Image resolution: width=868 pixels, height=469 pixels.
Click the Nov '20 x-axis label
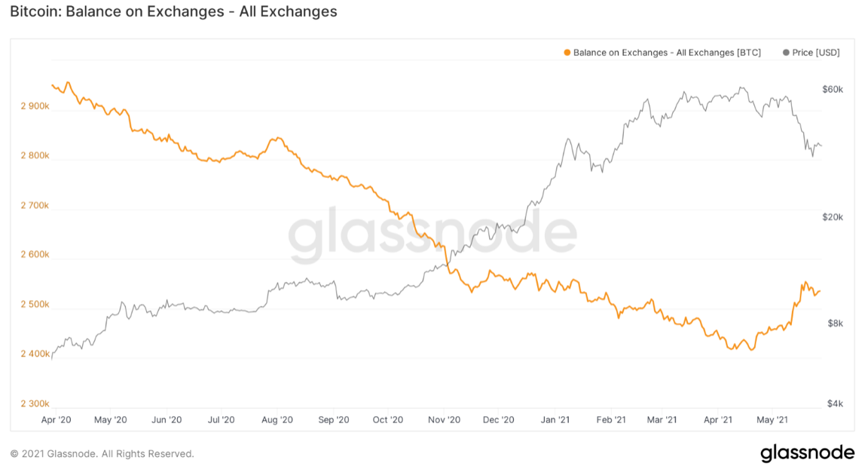(444, 420)
